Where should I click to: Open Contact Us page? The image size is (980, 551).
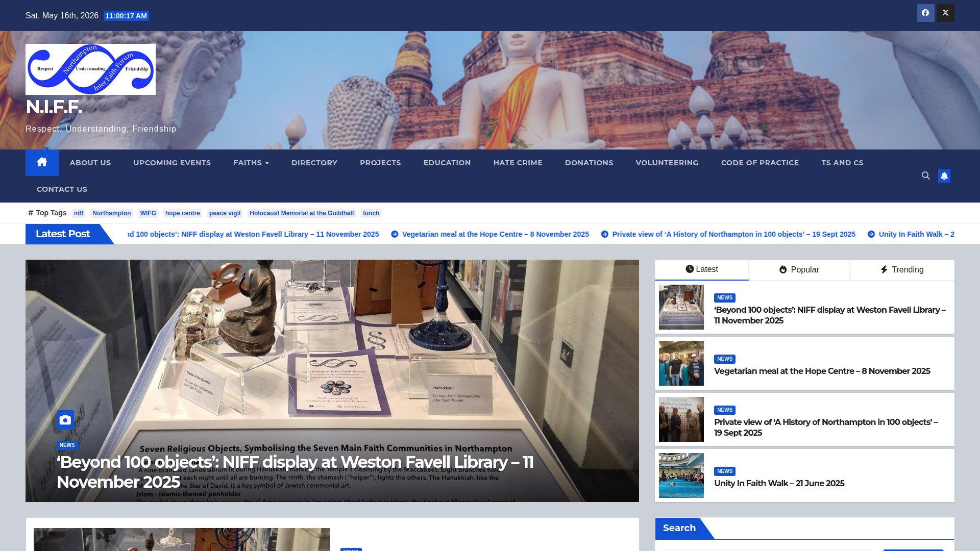click(62, 189)
